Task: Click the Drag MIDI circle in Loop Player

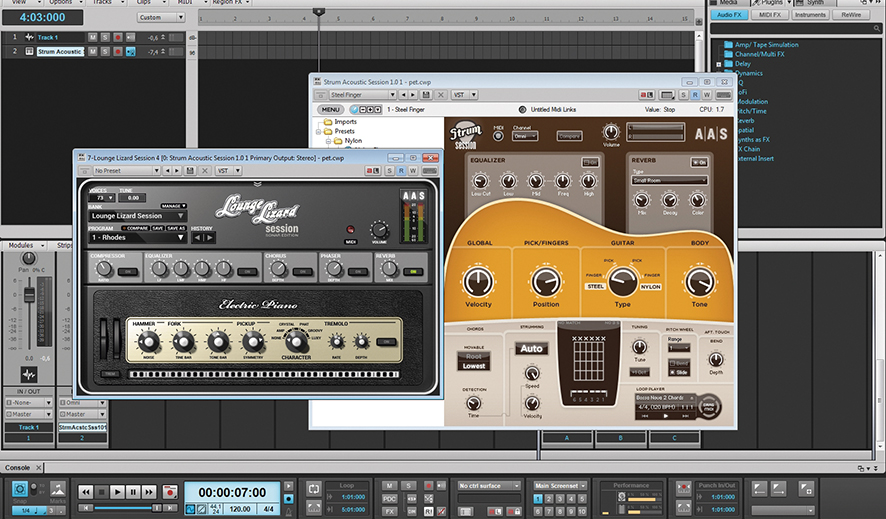Action: 709,407
